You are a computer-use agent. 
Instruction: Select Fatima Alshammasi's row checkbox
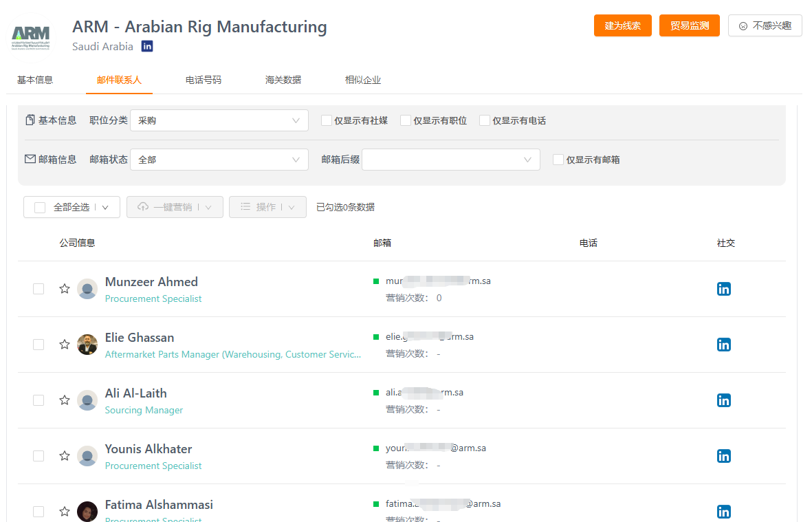39,511
